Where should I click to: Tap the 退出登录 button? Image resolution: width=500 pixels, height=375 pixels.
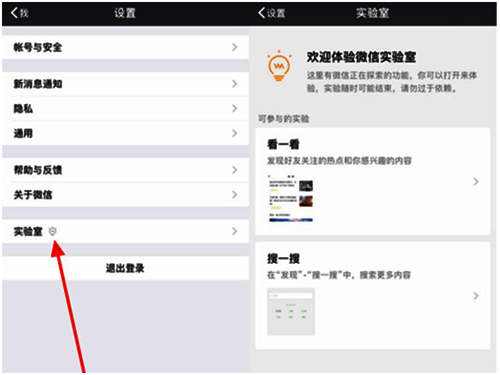[125, 268]
